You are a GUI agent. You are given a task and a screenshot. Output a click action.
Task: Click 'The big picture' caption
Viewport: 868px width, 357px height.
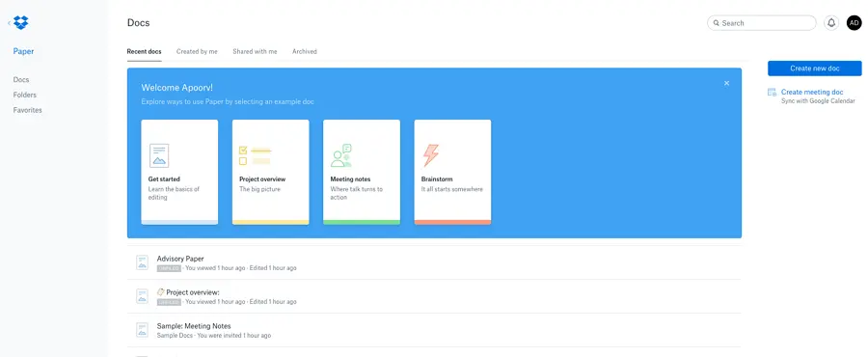[x=259, y=189]
